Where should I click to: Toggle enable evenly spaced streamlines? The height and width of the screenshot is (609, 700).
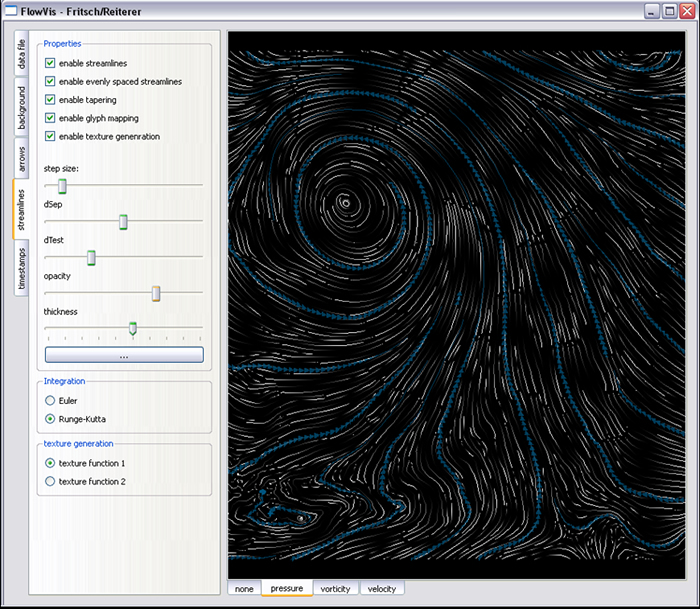coord(50,82)
